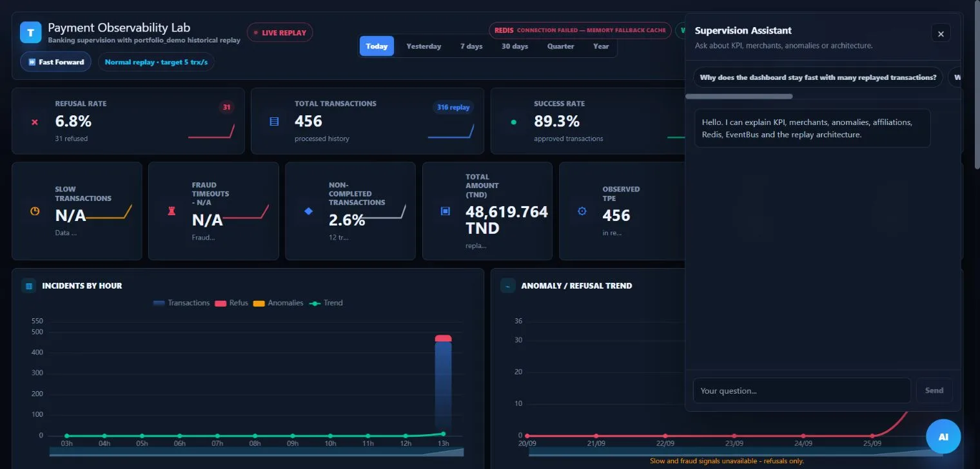980x469 pixels.
Task: Switch to the Year time range
Action: [601, 46]
